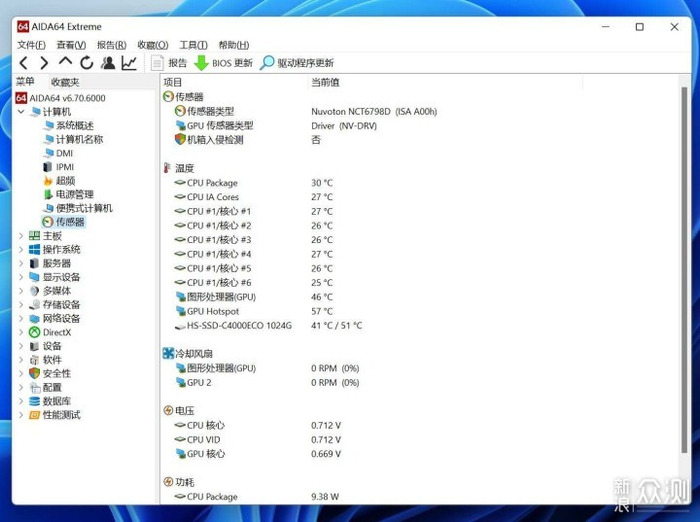Select the GPU 传感器类型 row
The height and width of the screenshot is (522, 700).
coord(276,125)
